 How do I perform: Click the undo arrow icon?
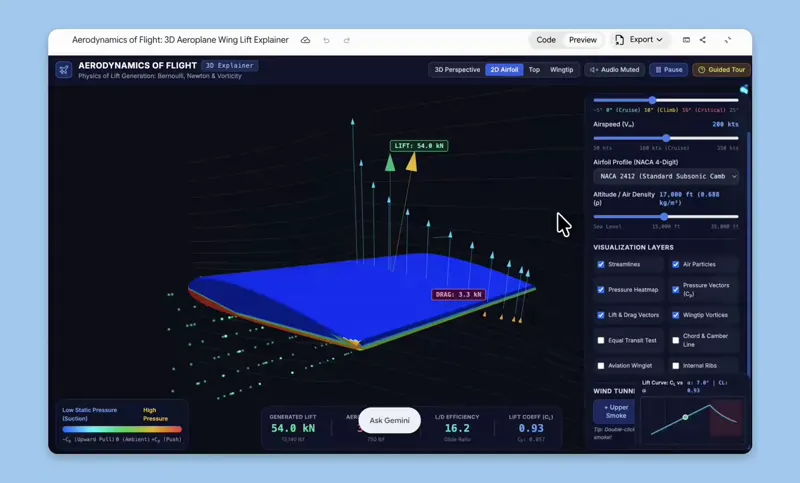coord(326,40)
